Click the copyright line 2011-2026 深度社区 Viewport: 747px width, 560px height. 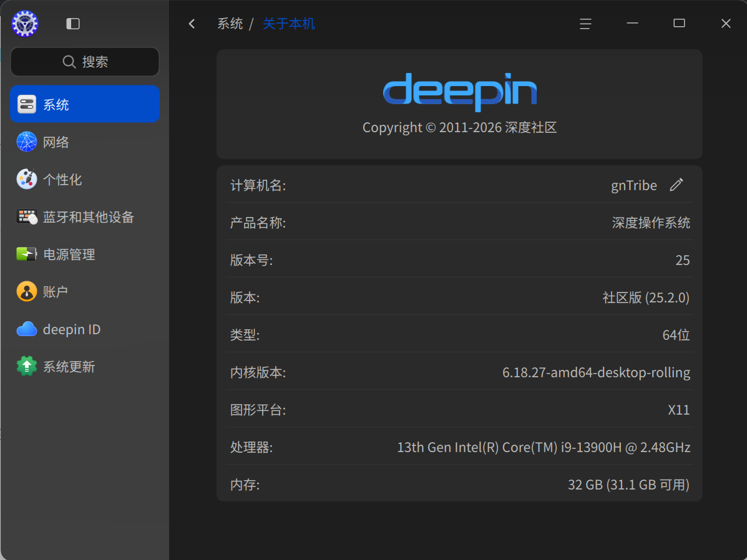[x=460, y=127]
